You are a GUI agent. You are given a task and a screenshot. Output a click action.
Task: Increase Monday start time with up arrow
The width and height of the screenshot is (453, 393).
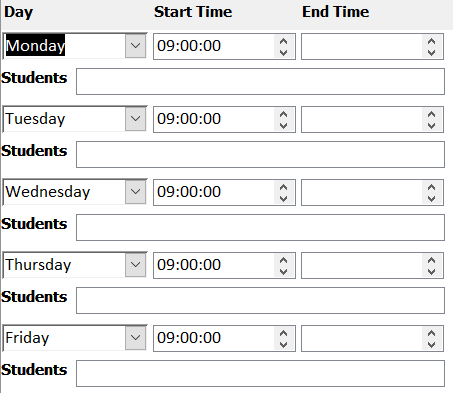point(284,41)
